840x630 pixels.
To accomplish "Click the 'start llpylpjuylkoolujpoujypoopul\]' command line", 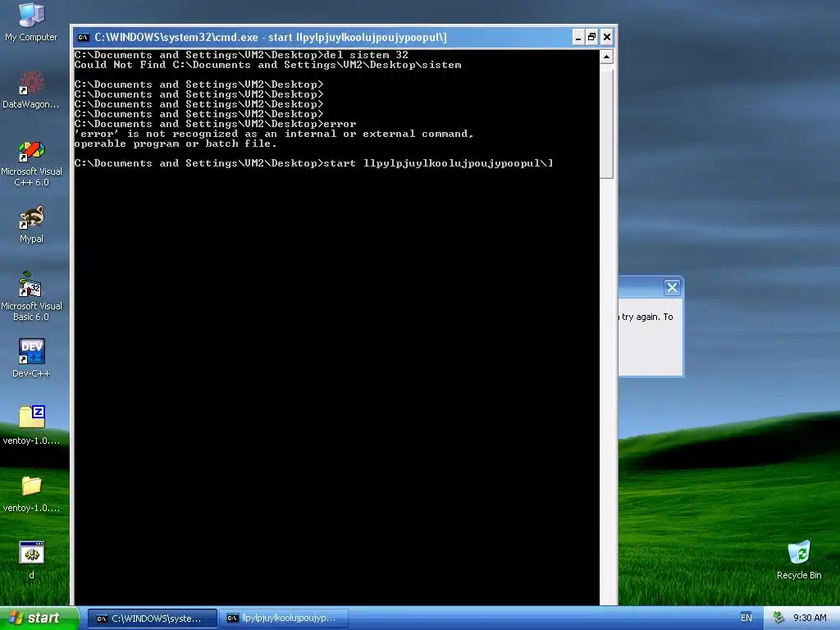I will point(314,163).
